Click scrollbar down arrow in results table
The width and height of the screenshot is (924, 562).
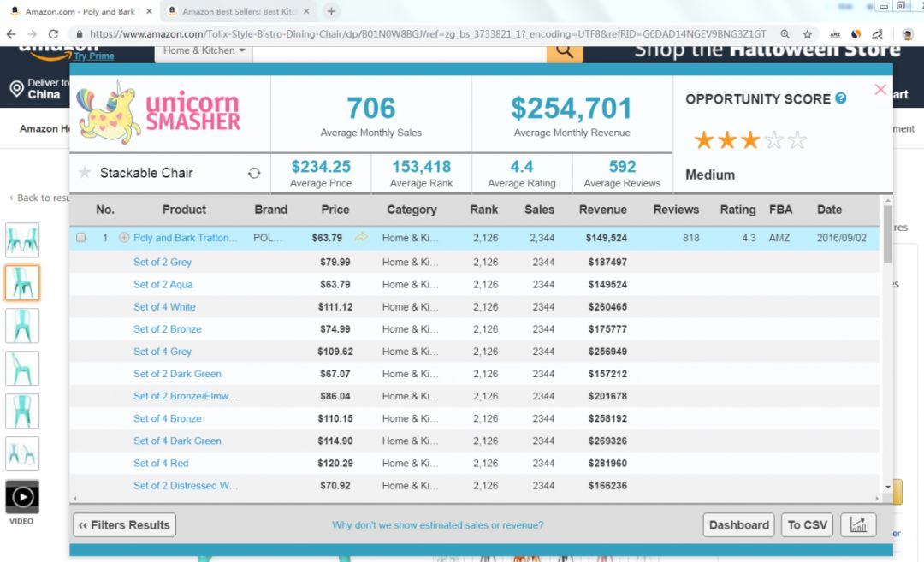click(x=888, y=488)
